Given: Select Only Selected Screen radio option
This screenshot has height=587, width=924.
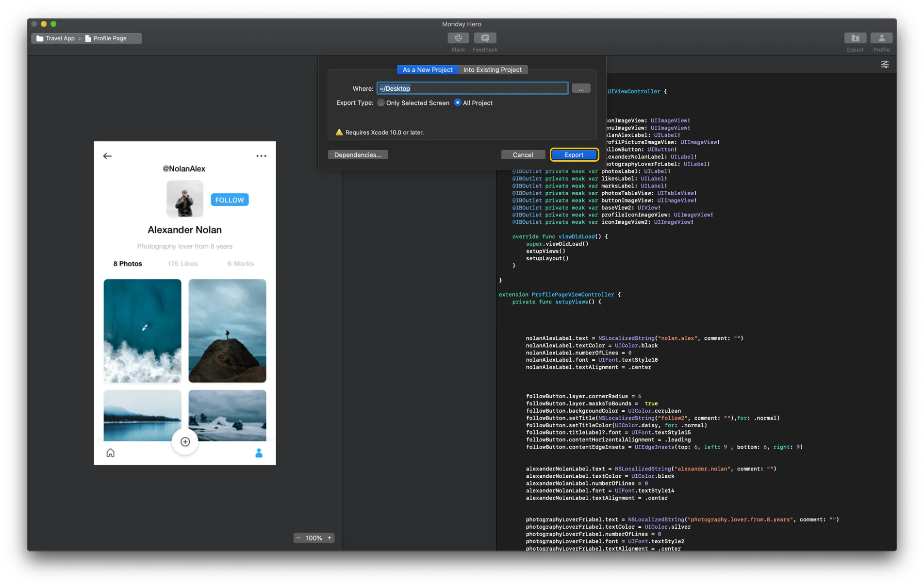Looking at the screenshot, I should [x=381, y=103].
